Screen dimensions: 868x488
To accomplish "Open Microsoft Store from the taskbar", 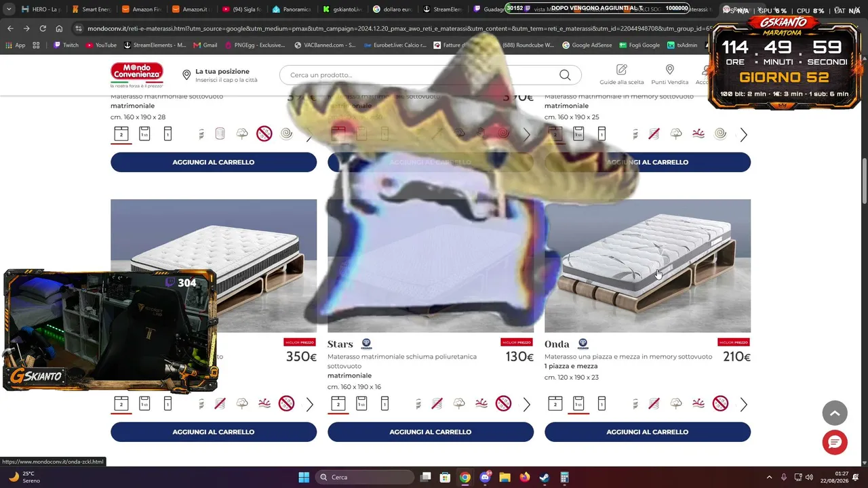I will pyautogui.click(x=445, y=477).
